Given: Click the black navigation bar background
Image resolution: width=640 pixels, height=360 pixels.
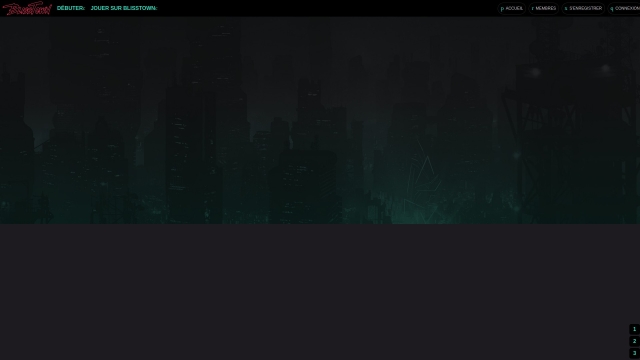Looking at the screenshot, I should (x=327, y=8).
